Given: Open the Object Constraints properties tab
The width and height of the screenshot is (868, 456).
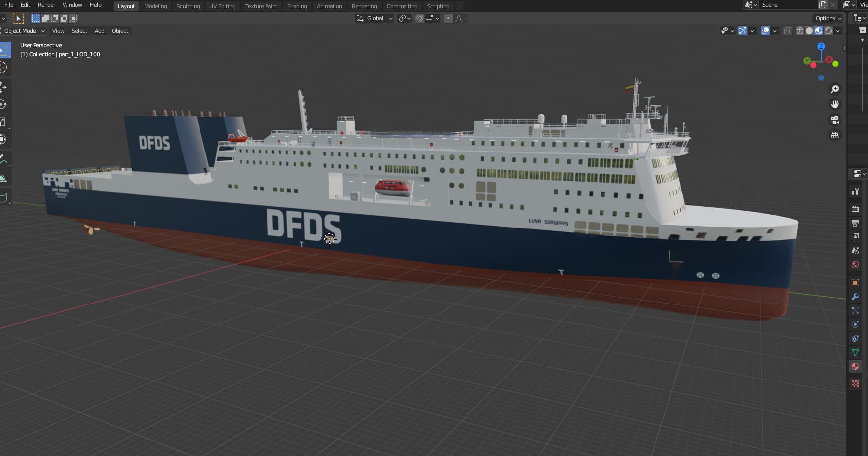Looking at the screenshot, I should click(855, 338).
